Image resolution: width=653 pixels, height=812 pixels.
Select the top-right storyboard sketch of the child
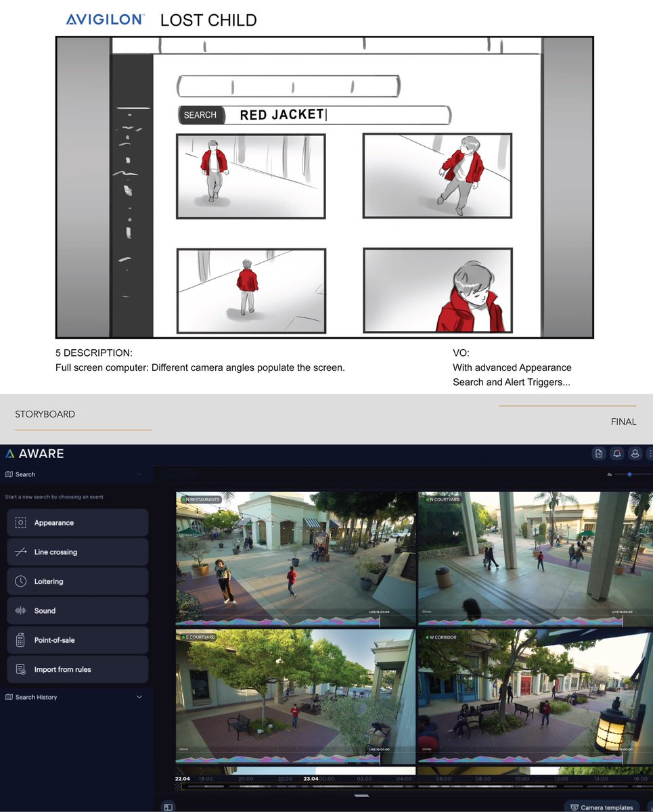(x=437, y=175)
